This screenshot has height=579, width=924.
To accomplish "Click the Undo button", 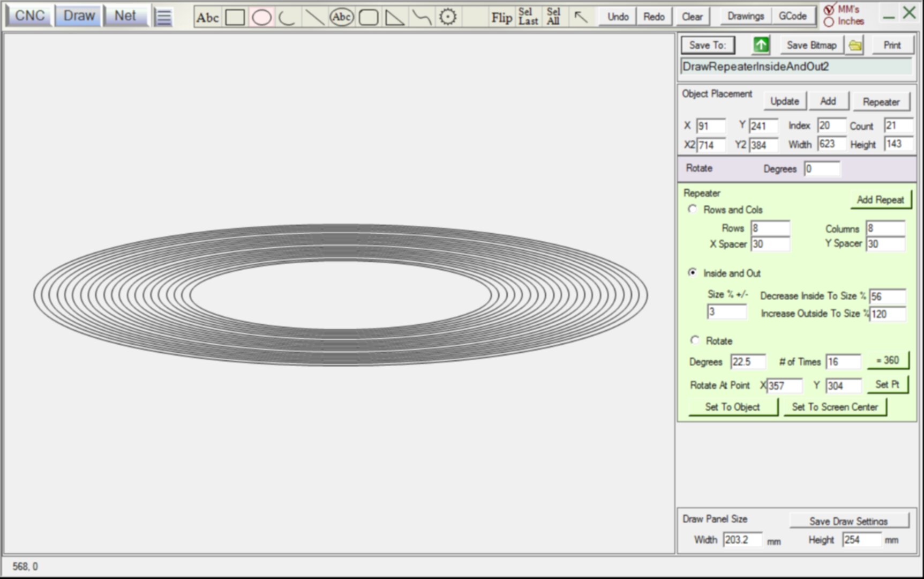I will pyautogui.click(x=618, y=17).
